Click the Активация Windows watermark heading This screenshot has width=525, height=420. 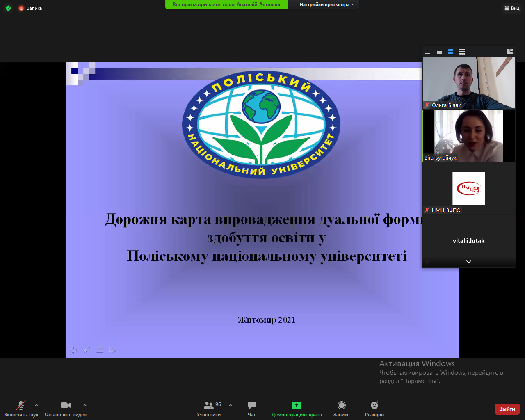[x=417, y=363]
